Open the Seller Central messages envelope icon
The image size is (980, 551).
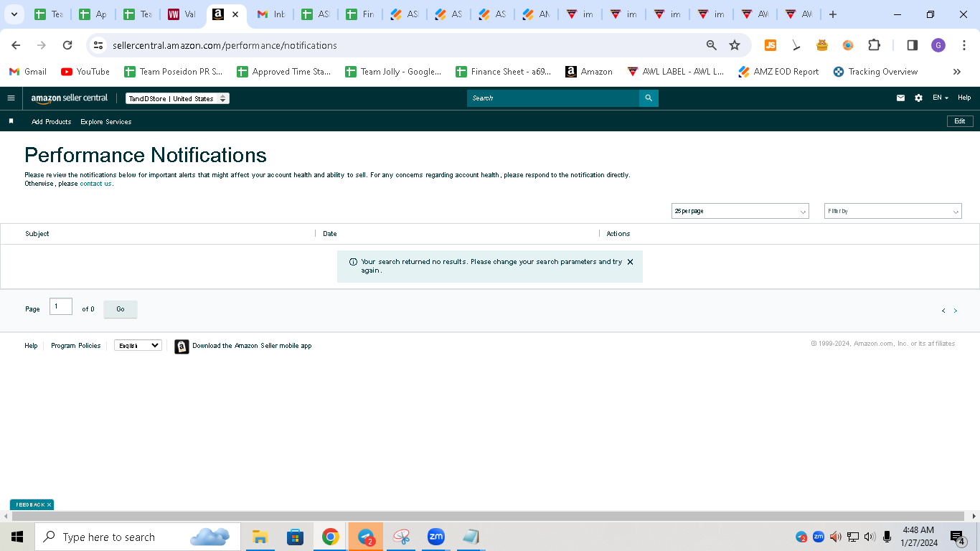pos(900,98)
